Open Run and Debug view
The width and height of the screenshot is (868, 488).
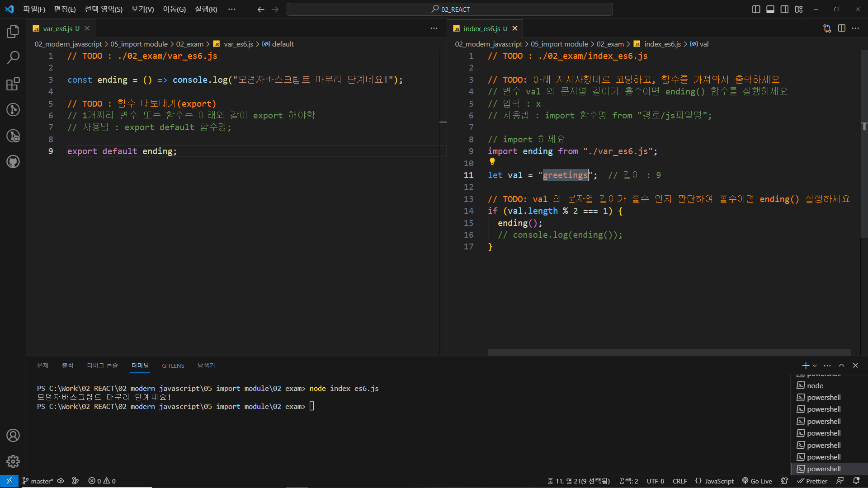[13, 136]
